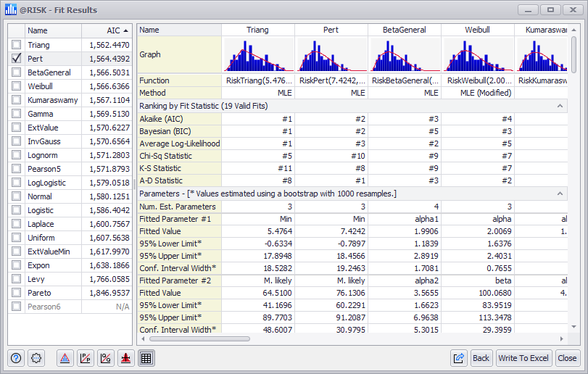Viewport: 588px width, 374px height.
Task: Check the Triang fit checkbox
Action: pos(16,45)
